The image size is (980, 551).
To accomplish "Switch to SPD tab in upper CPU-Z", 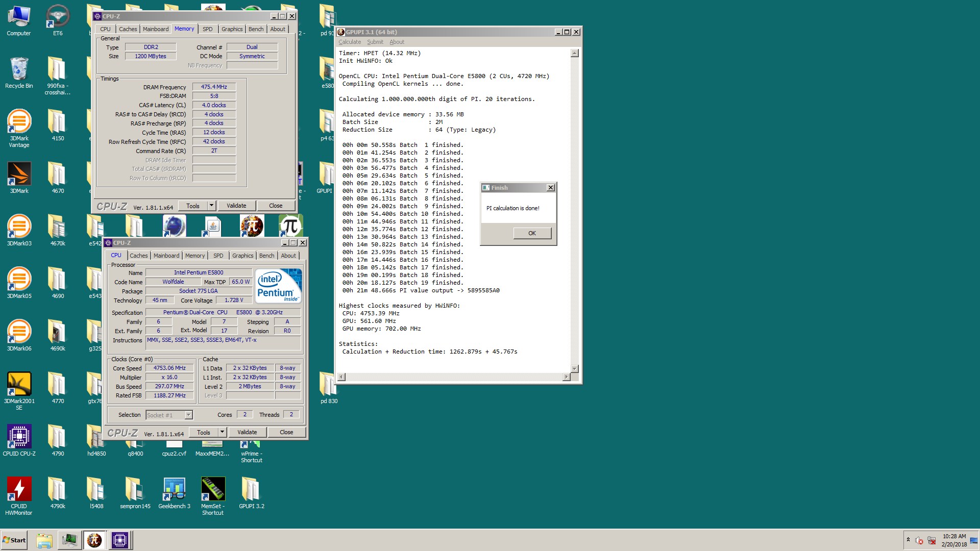I will click(208, 29).
